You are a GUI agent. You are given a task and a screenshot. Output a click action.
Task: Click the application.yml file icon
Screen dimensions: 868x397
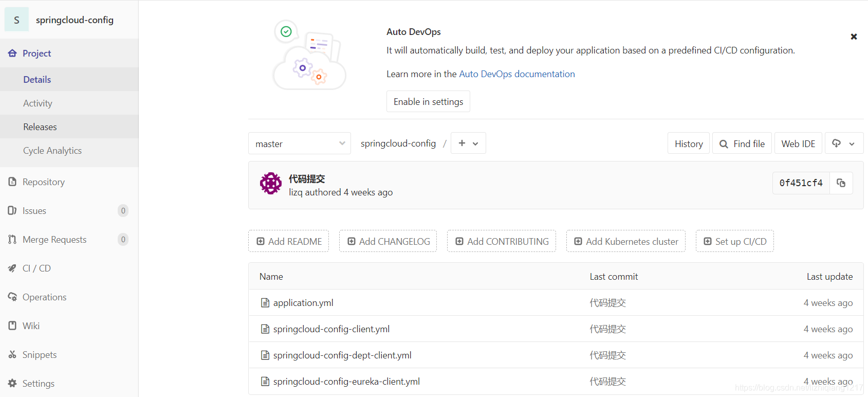pyautogui.click(x=265, y=303)
